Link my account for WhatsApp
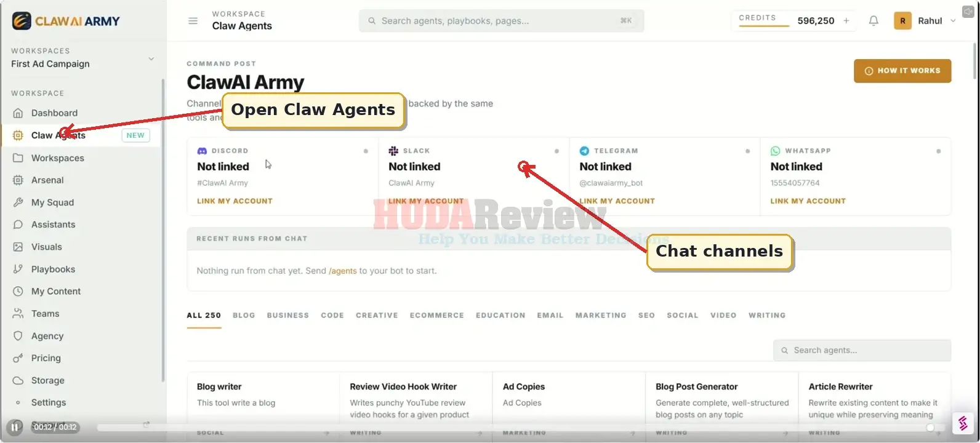Screen dimensions: 980x443 808,201
